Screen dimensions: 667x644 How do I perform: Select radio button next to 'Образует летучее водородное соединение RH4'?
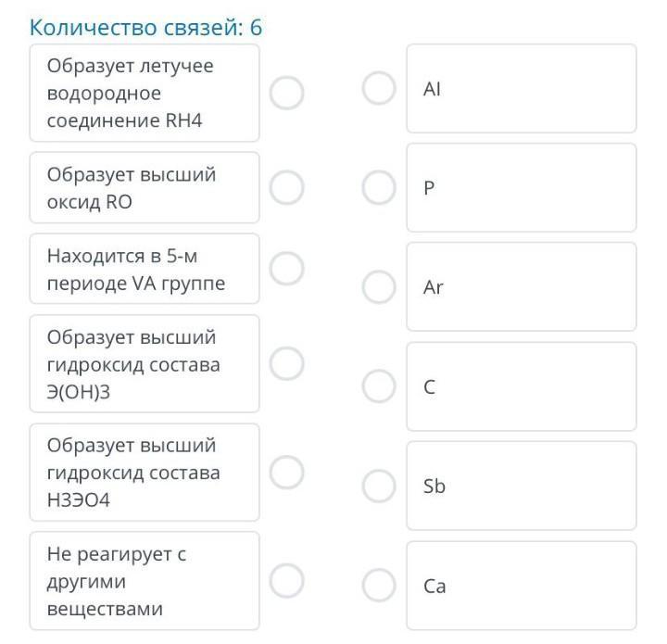coord(286,92)
